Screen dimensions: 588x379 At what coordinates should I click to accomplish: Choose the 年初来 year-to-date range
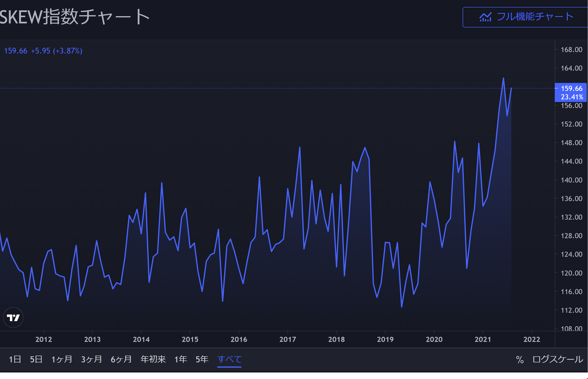(x=153, y=359)
